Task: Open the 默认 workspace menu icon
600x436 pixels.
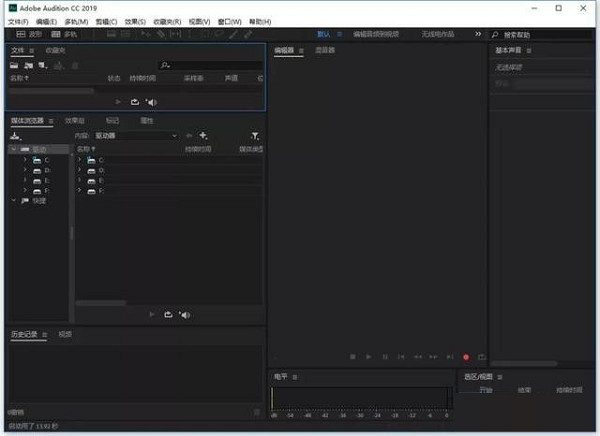Action: click(339, 34)
